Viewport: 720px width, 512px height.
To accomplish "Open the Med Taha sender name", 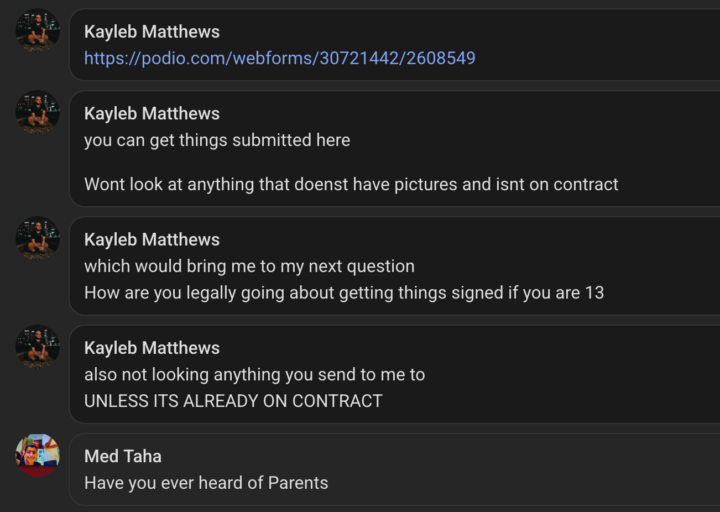I will click(123, 456).
